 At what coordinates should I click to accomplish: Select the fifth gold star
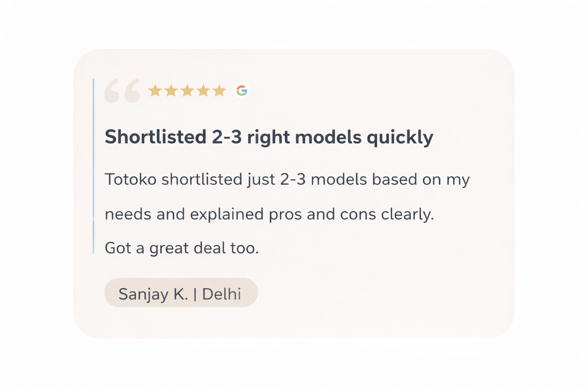tap(219, 91)
